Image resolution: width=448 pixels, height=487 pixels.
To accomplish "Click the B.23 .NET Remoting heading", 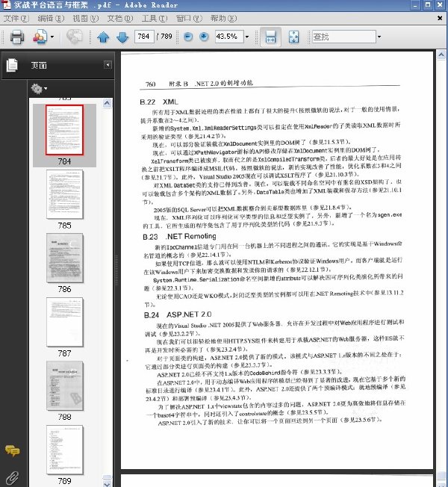I will 179,237.
